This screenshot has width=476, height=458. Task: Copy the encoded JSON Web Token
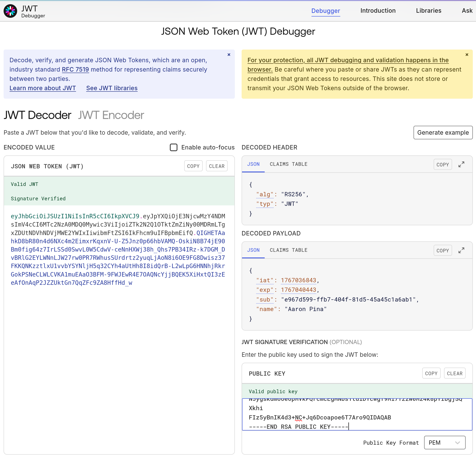coord(193,166)
